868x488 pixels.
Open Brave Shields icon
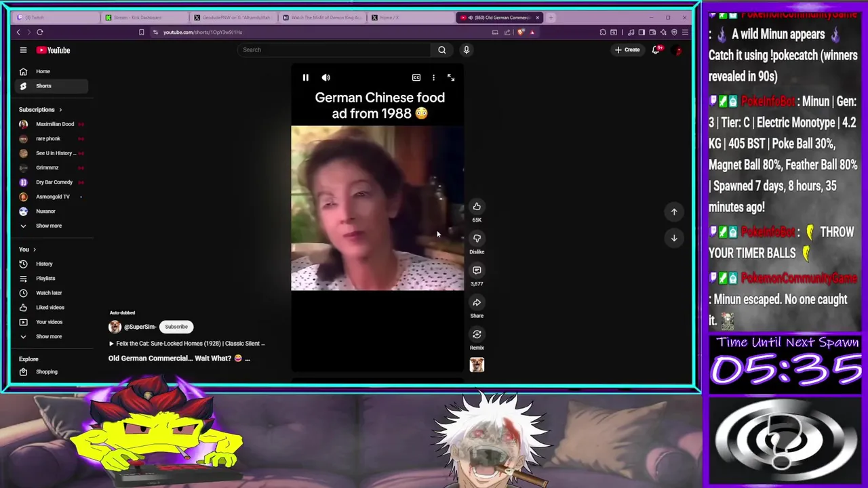521,32
